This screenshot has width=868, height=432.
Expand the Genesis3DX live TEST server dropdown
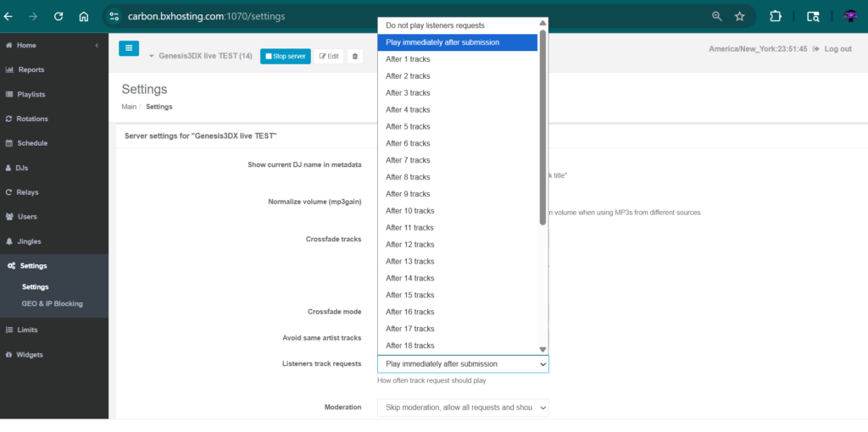(x=152, y=57)
